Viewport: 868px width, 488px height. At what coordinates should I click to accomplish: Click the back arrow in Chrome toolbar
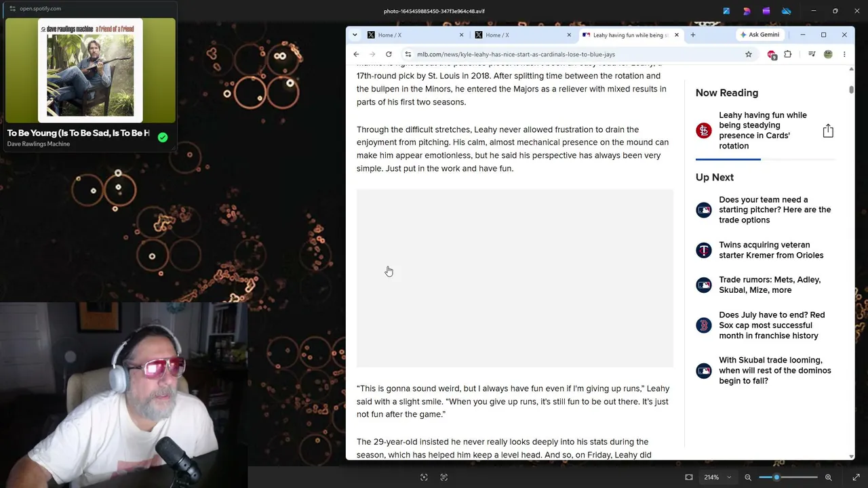coord(356,54)
